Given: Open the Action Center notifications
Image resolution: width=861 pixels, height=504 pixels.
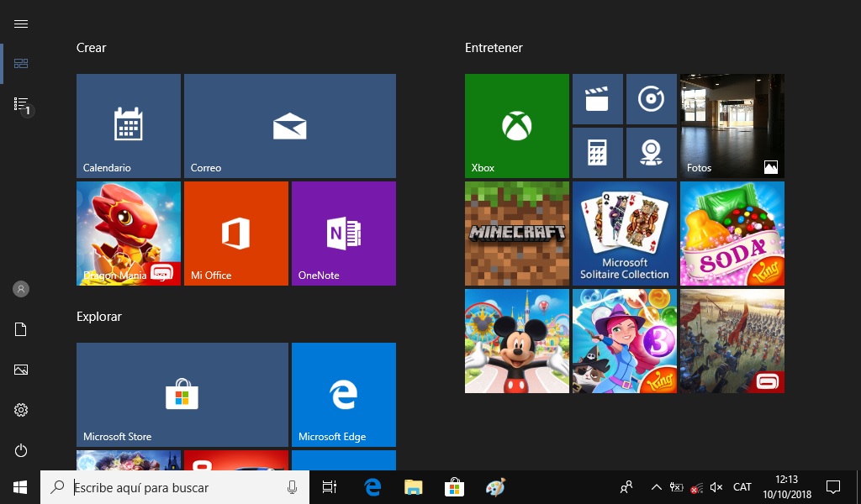Looking at the screenshot, I should coord(833,487).
